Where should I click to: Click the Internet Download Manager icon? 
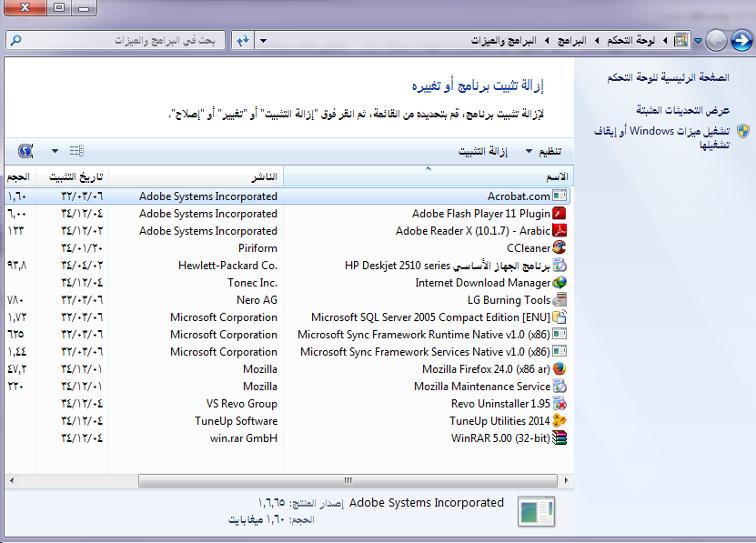[x=559, y=283]
